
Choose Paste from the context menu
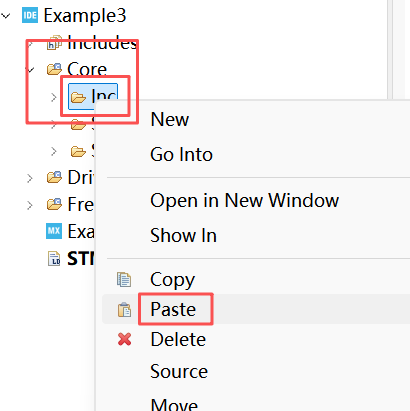[173, 309]
